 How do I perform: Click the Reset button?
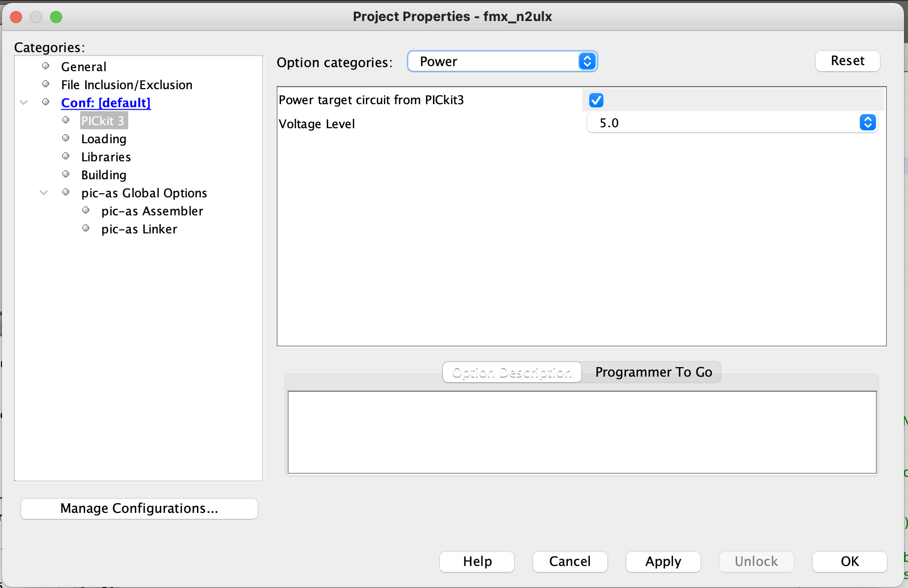tap(847, 61)
